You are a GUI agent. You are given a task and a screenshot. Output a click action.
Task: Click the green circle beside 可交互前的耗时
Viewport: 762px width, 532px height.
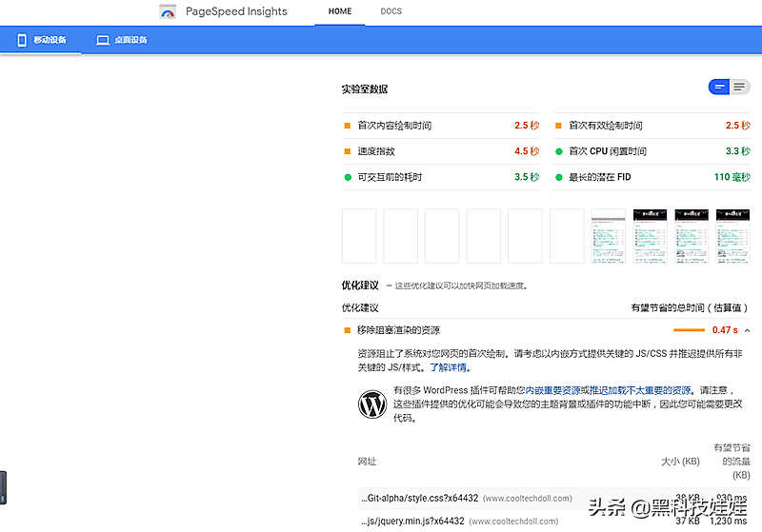click(348, 177)
